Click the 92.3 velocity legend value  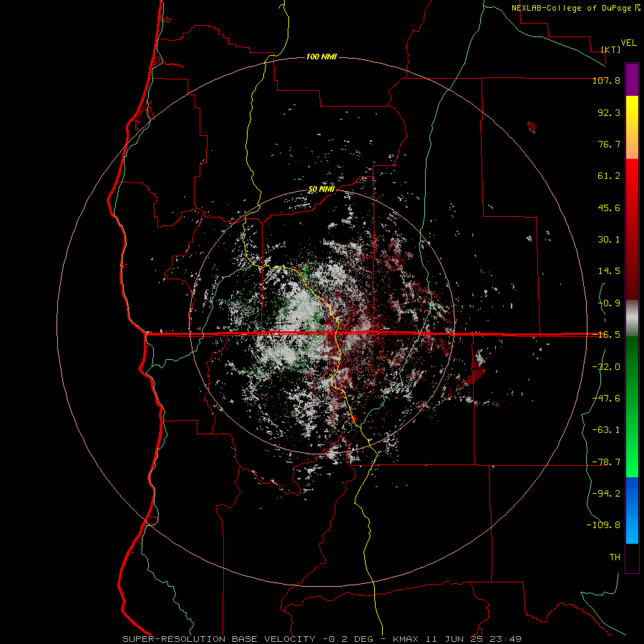[609, 112]
